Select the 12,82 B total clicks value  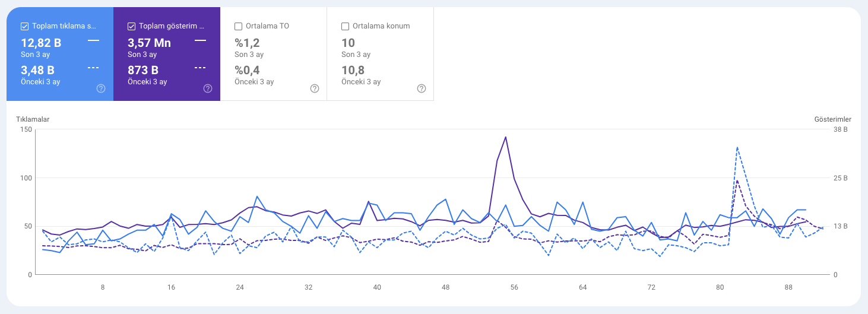[41, 43]
